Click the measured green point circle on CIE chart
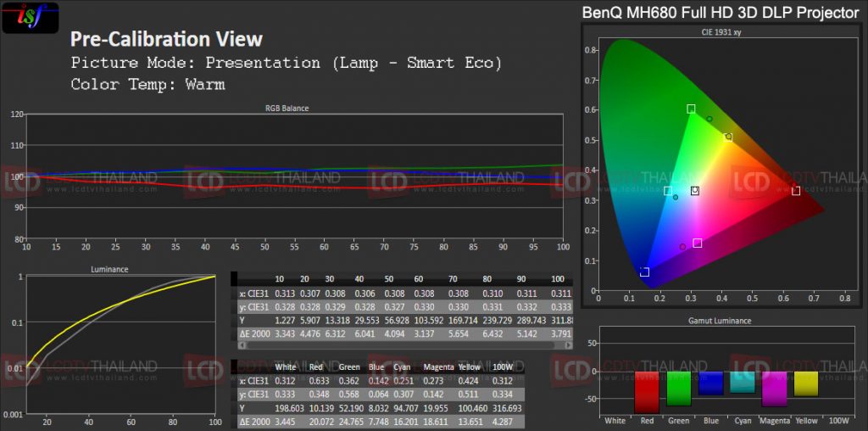The width and height of the screenshot is (868, 431). 709,119
